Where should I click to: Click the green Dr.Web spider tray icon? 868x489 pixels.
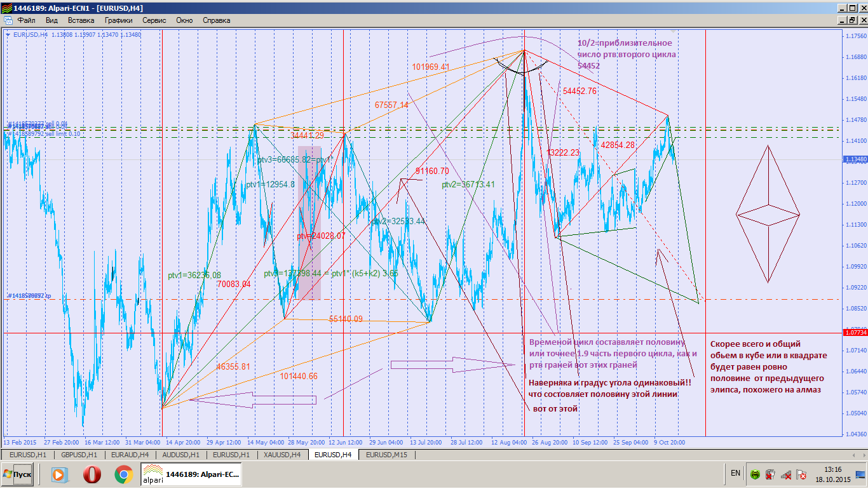point(755,474)
